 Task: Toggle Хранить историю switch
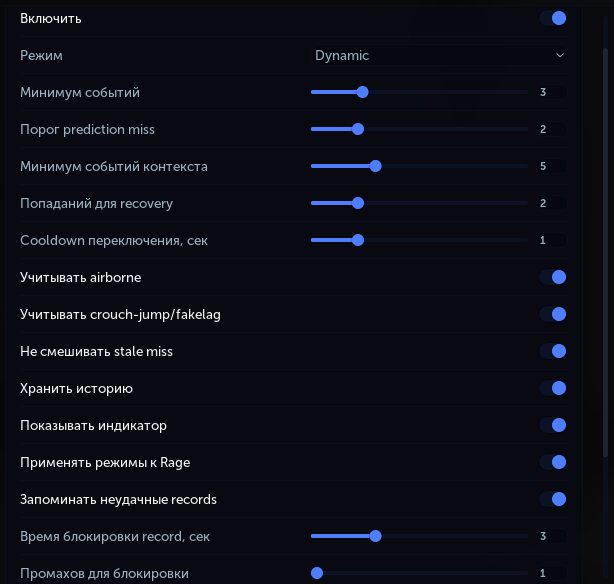pyautogui.click(x=553, y=388)
